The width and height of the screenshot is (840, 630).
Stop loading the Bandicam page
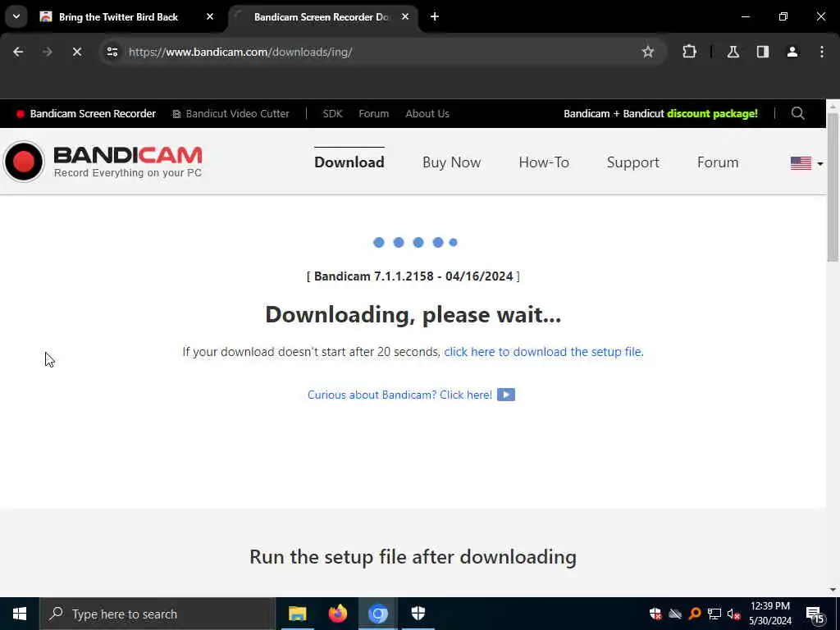pos(76,52)
